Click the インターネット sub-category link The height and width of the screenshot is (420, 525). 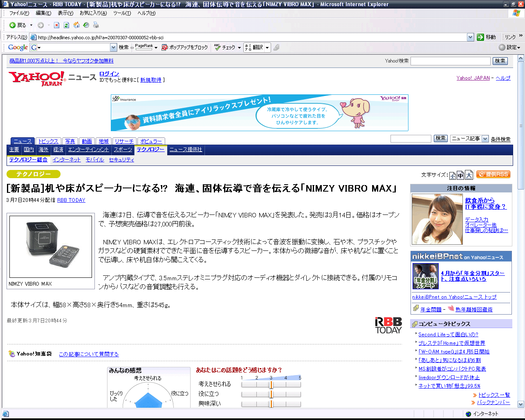(x=67, y=160)
